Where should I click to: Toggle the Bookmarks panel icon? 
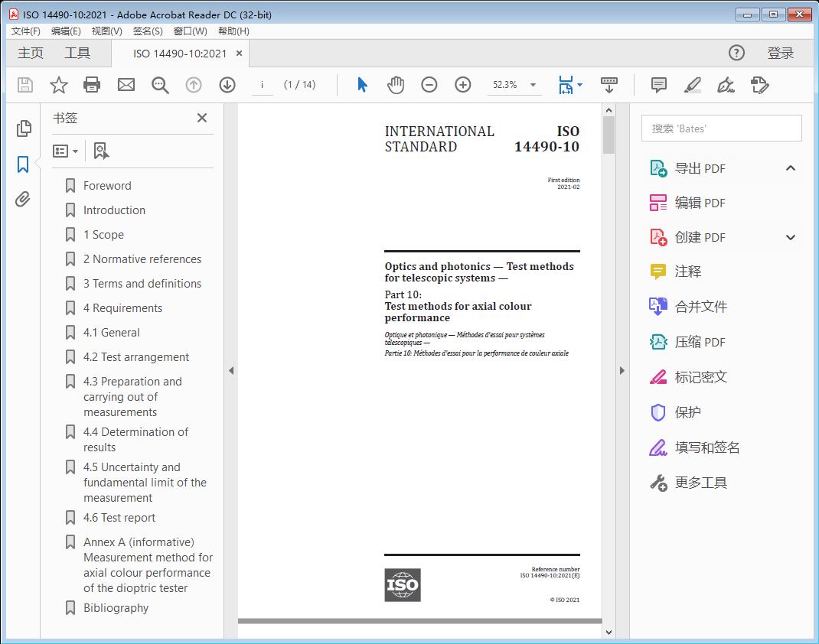tap(23, 164)
